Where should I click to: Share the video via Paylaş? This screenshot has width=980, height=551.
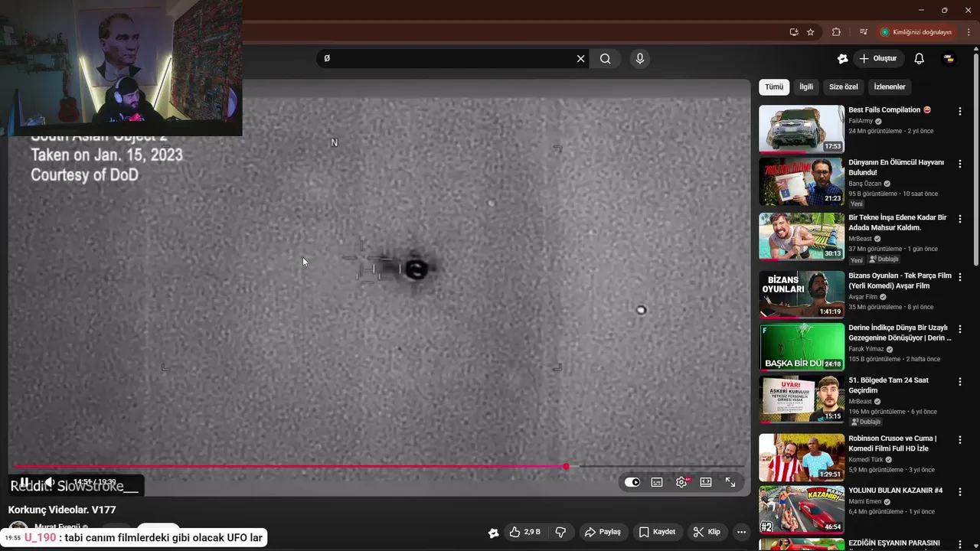click(603, 532)
